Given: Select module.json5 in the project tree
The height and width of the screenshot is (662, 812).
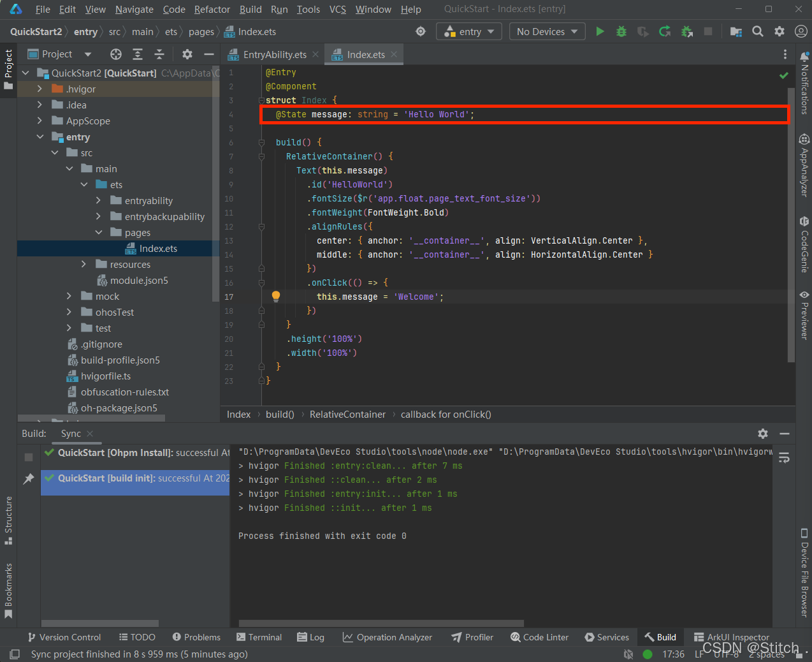Looking at the screenshot, I should (x=139, y=281).
